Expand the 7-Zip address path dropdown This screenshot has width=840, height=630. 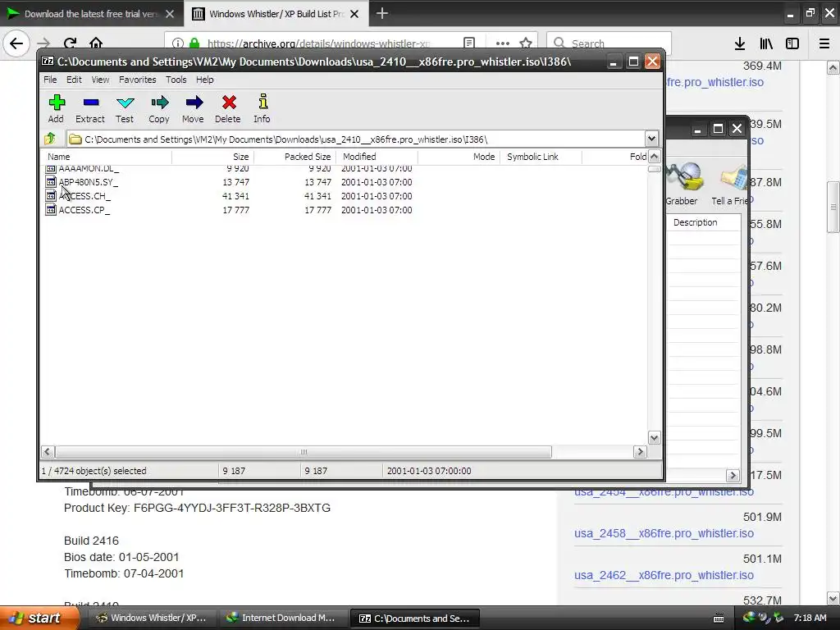(651, 139)
